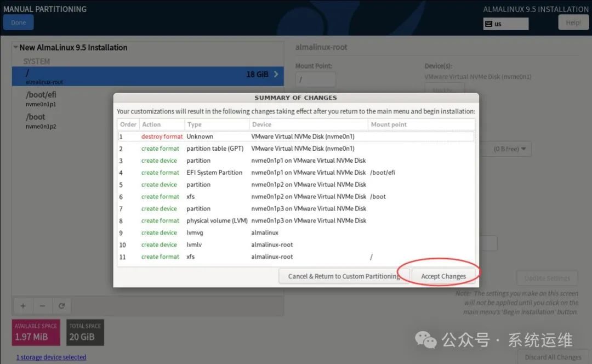
Task: Open the 1 storage device selected link
Action: click(x=52, y=357)
